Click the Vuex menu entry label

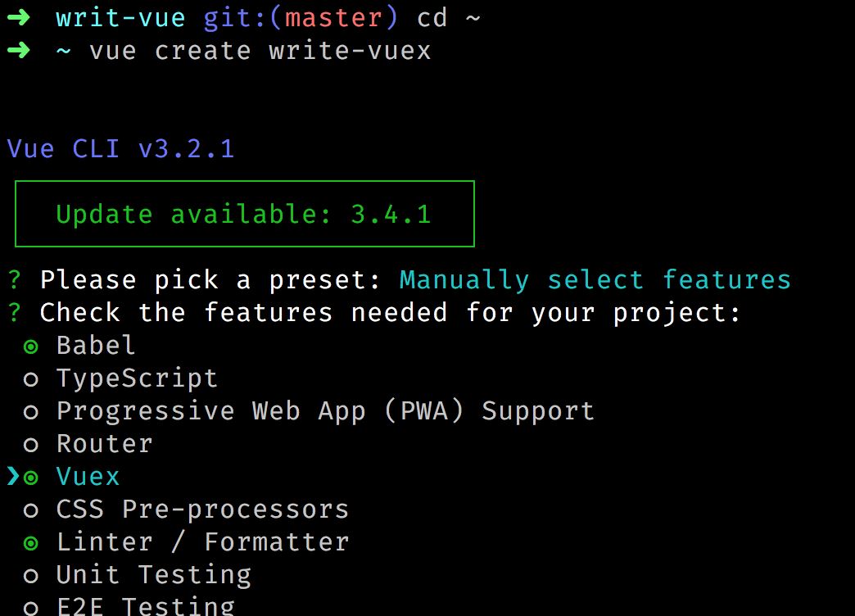[88, 477]
